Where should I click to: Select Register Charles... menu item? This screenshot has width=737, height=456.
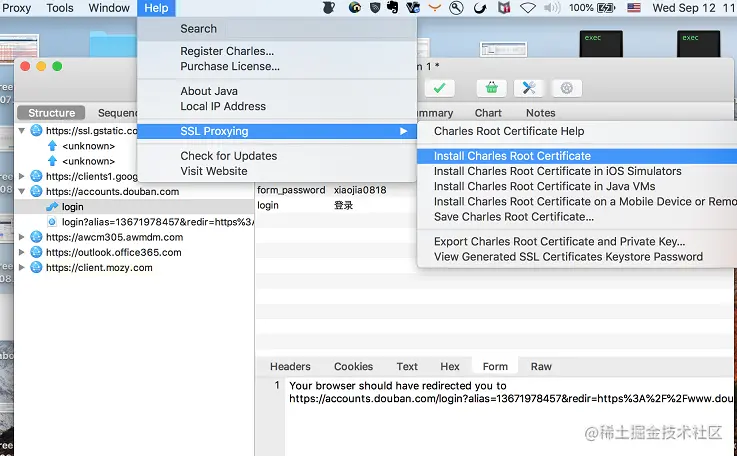(x=277, y=51)
